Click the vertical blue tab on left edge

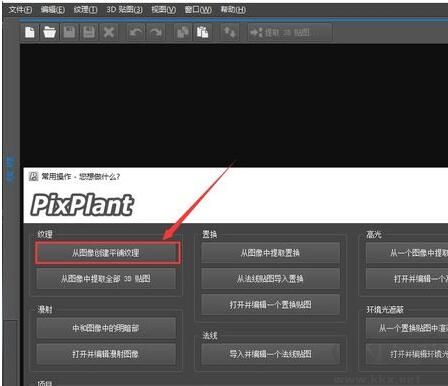(x=11, y=169)
